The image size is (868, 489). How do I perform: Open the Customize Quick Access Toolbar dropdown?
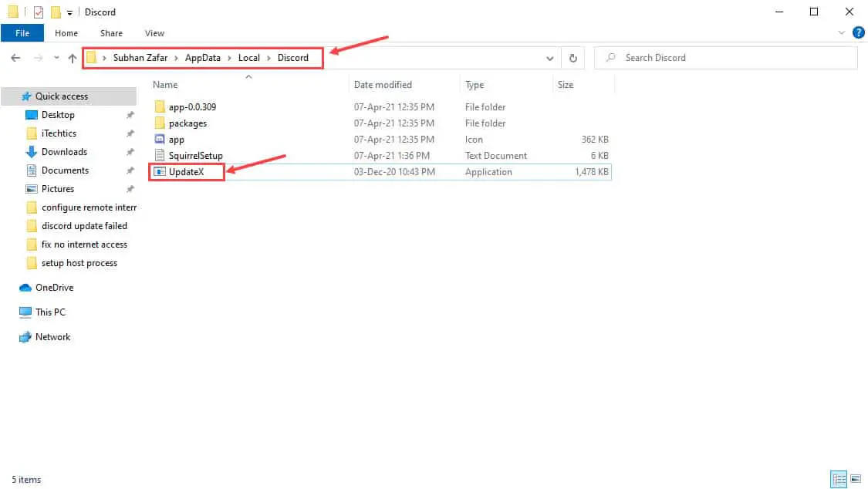(69, 12)
